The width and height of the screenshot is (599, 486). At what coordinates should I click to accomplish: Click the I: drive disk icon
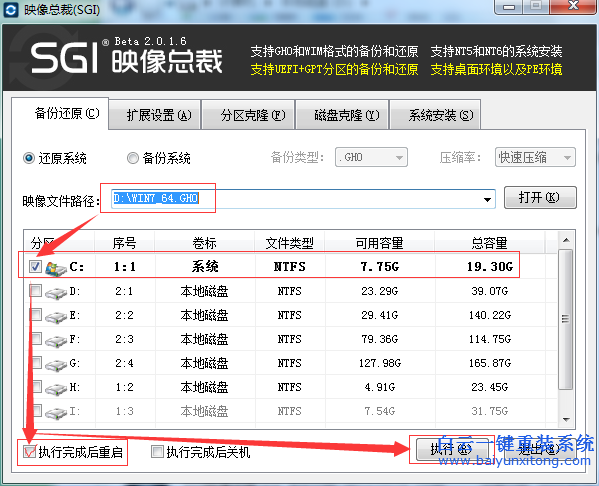(56, 413)
